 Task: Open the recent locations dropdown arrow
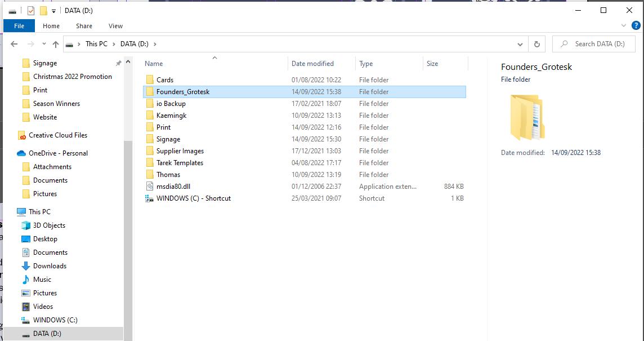[x=44, y=44]
